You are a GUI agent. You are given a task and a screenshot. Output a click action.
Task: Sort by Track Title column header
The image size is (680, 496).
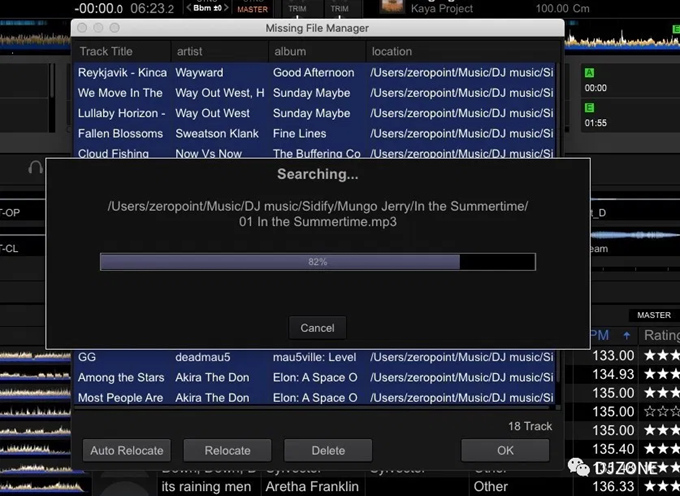pos(122,52)
